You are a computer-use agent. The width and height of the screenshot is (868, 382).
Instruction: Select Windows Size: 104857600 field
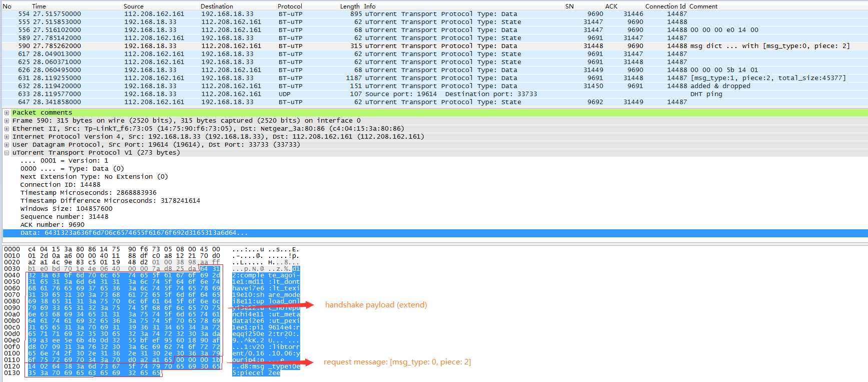click(x=66, y=209)
